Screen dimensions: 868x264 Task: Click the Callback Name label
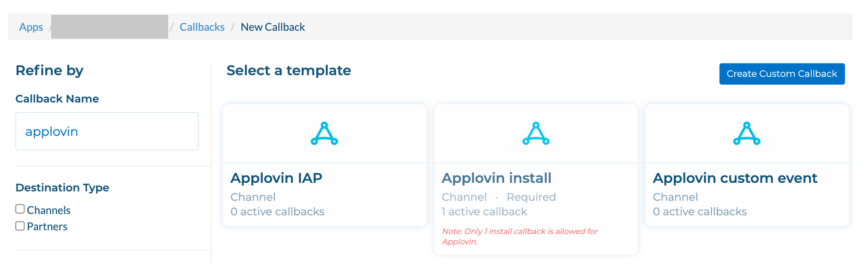[x=57, y=99]
